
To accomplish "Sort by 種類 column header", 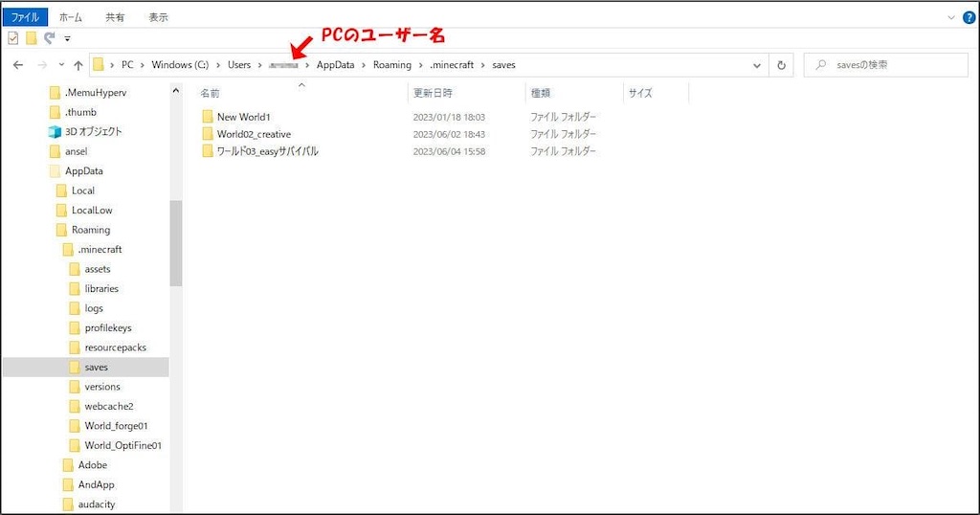I will pyautogui.click(x=541, y=93).
